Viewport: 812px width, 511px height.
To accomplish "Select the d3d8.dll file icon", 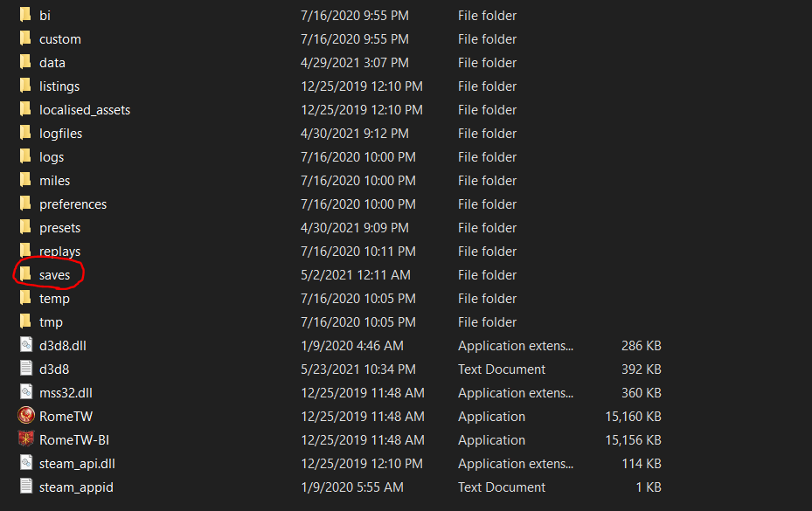I will tap(25, 346).
